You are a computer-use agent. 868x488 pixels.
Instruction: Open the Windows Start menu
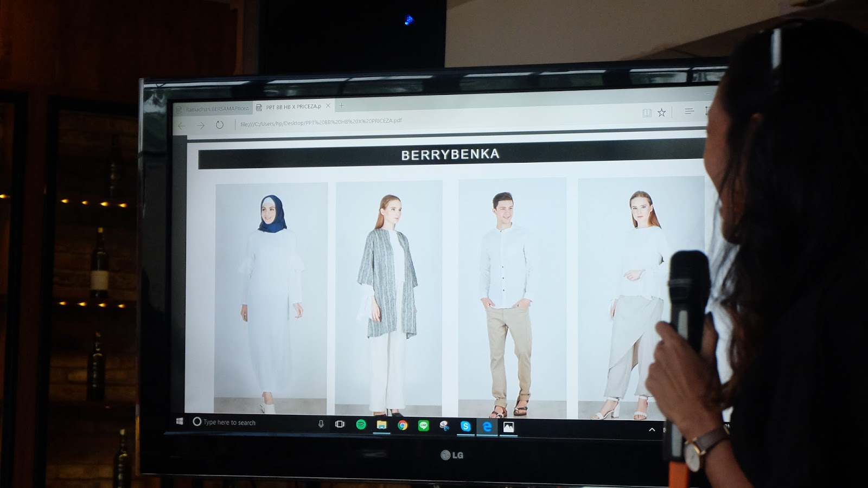point(180,421)
